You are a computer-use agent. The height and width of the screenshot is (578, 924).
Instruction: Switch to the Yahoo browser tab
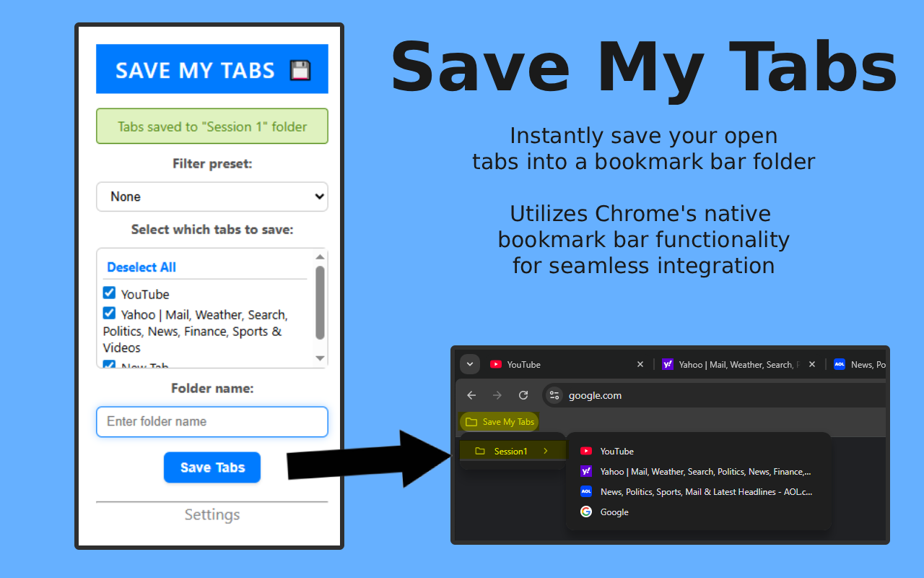(739, 364)
